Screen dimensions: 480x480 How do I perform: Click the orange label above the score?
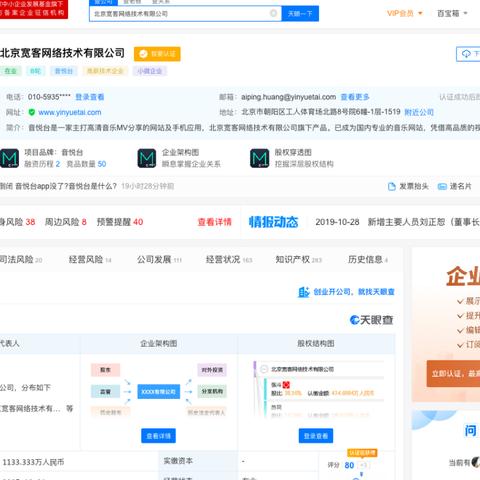pos(362,453)
